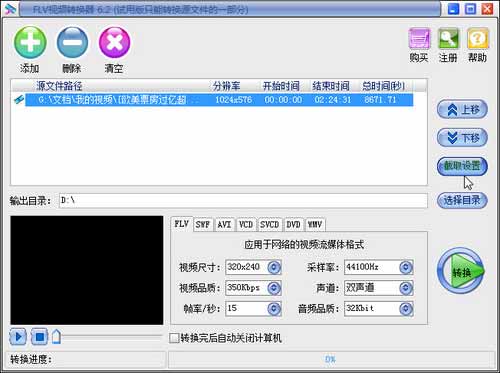The width and height of the screenshot is (500, 373).
Task: Click the 00:00:00 start time cell
Action: click(283, 100)
